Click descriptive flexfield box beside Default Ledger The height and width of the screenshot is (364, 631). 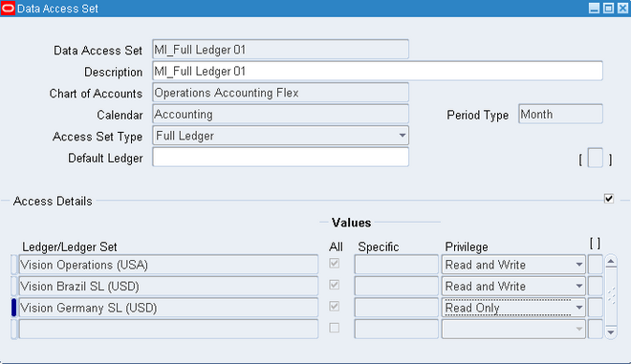pyautogui.click(x=596, y=158)
